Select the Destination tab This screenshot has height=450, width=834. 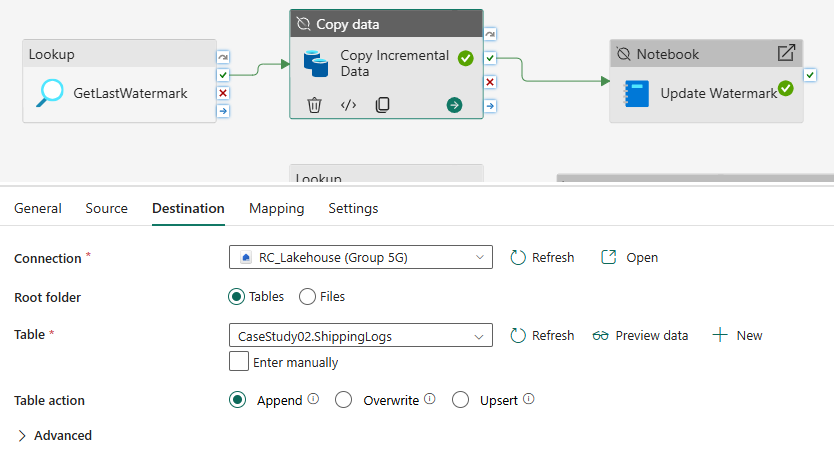point(188,208)
